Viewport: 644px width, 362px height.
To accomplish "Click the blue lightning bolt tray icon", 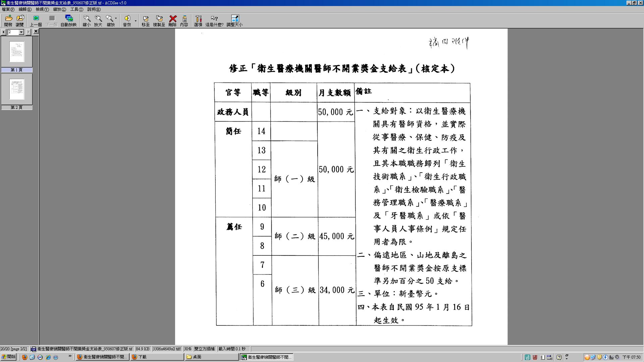I will [x=605, y=357].
